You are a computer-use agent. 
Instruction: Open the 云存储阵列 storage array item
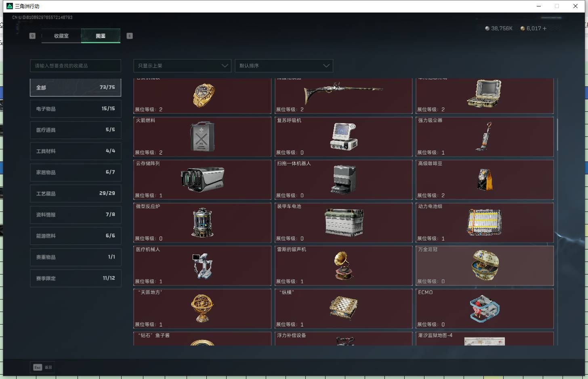coord(202,180)
